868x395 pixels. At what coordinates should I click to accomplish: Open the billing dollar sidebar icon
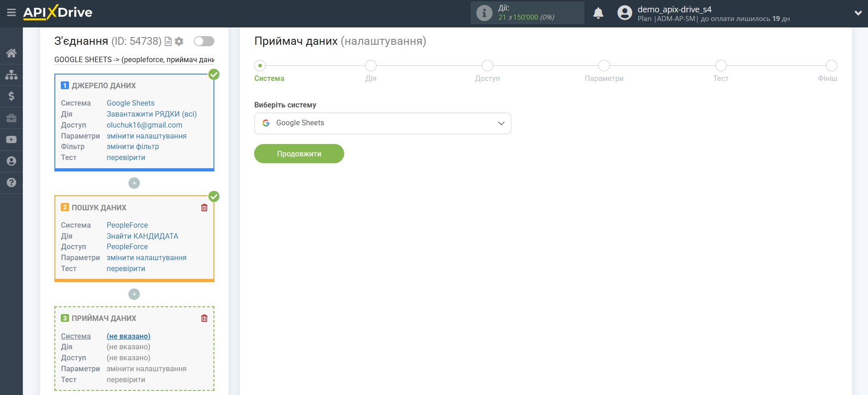click(11, 96)
